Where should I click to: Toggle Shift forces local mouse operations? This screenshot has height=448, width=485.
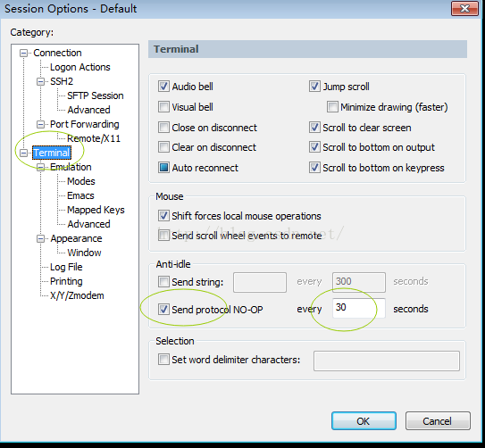(x=163, y=216)
